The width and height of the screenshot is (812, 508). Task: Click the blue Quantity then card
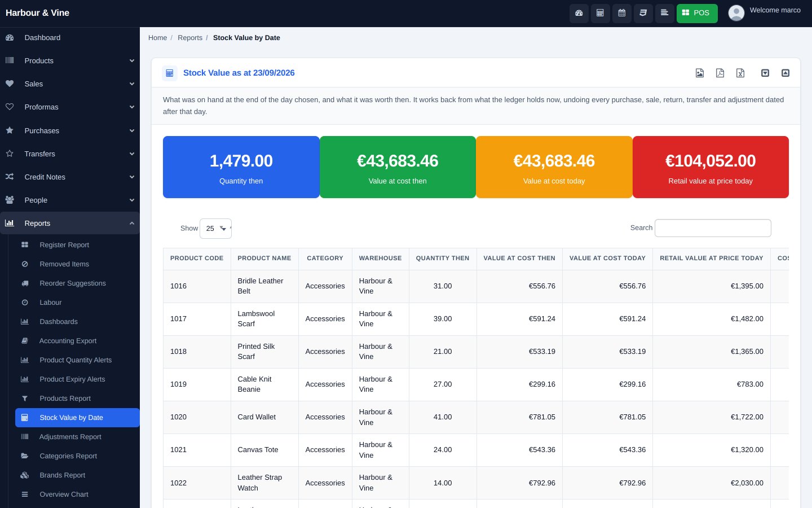[x=241, y=167]
